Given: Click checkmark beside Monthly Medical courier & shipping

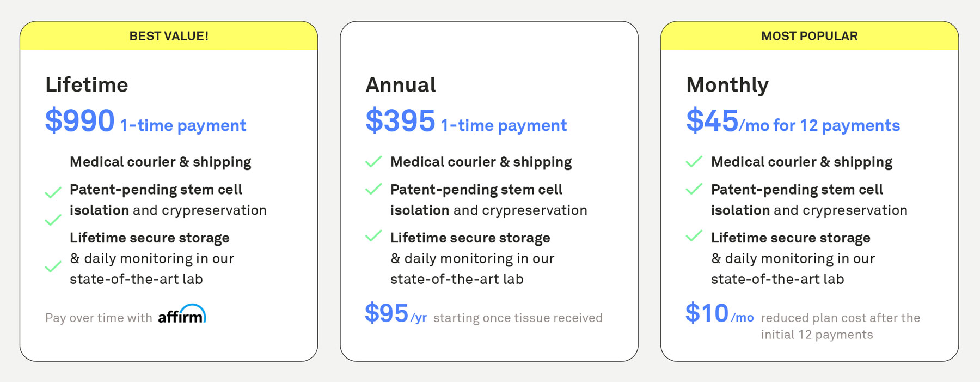Looking at the screenshot, I should (x=694, y=162).
